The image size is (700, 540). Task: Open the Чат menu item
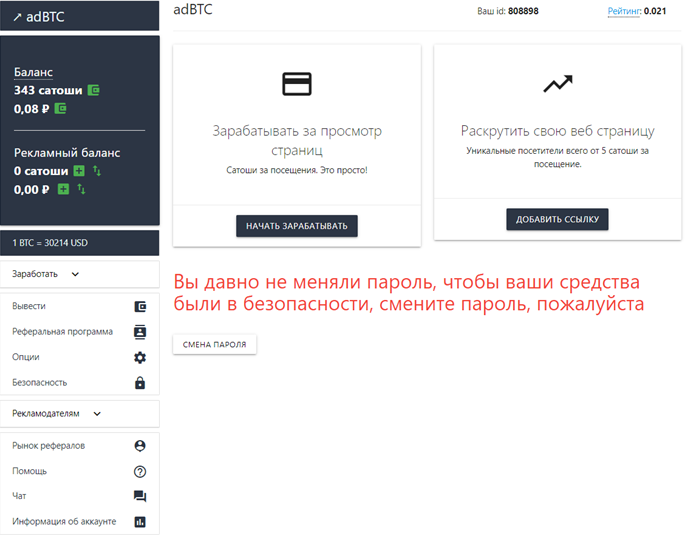coord(80,496)
